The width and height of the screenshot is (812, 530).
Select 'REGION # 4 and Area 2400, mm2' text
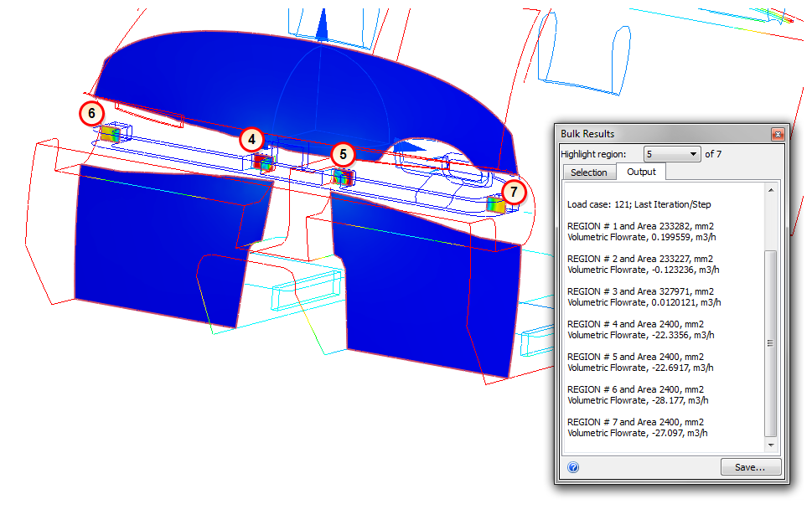tap(635, 324)
